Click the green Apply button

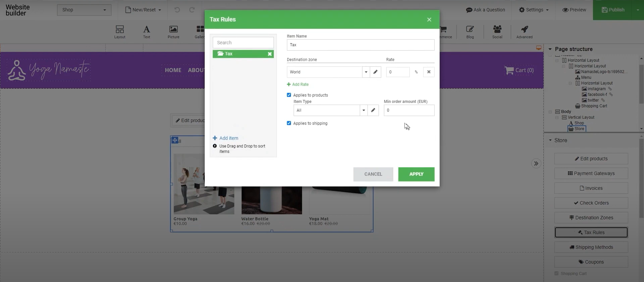(416, 174)
